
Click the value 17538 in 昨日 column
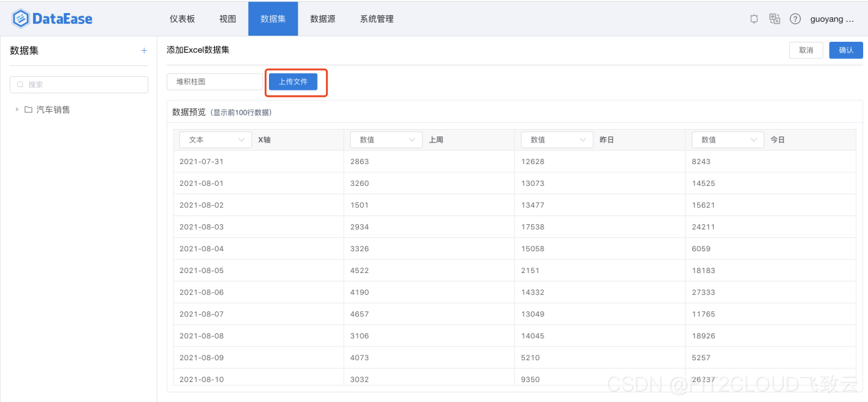[533, 227]
